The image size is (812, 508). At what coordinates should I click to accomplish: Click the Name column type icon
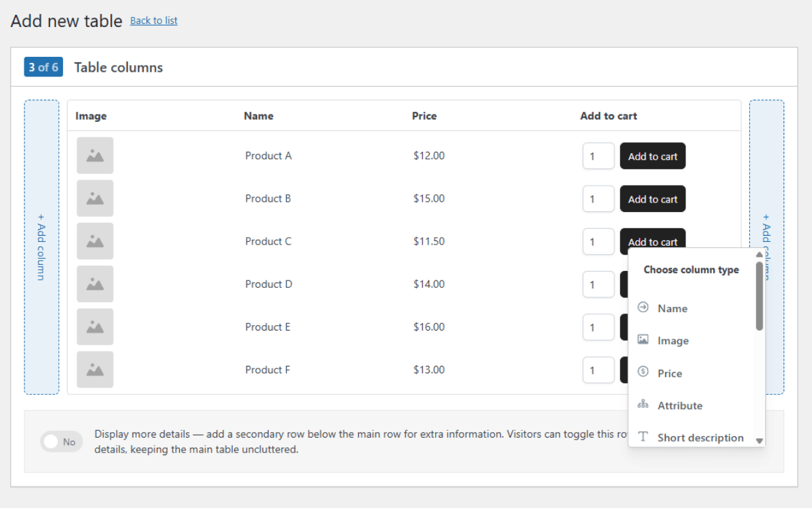[x=643, y=308]
